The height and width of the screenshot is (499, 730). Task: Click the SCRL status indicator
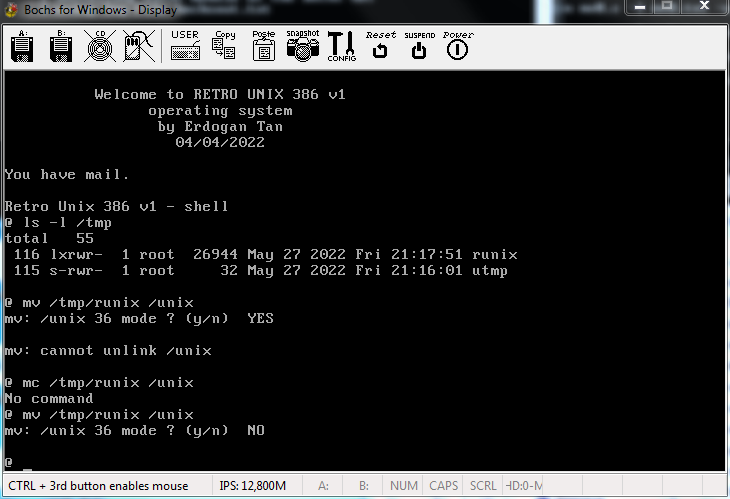(x=483, y=486)
